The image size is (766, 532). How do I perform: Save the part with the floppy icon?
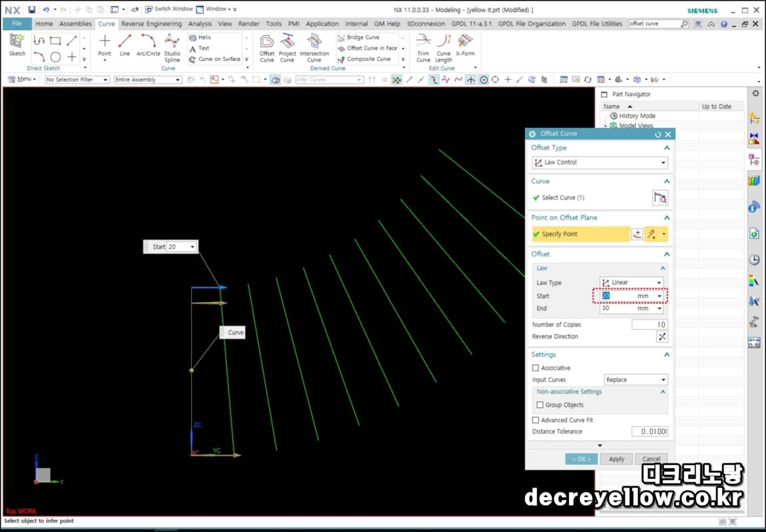31,9
